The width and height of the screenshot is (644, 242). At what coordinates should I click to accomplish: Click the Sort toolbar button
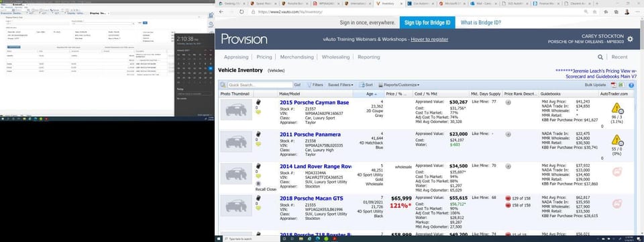(x=366, y=85)
